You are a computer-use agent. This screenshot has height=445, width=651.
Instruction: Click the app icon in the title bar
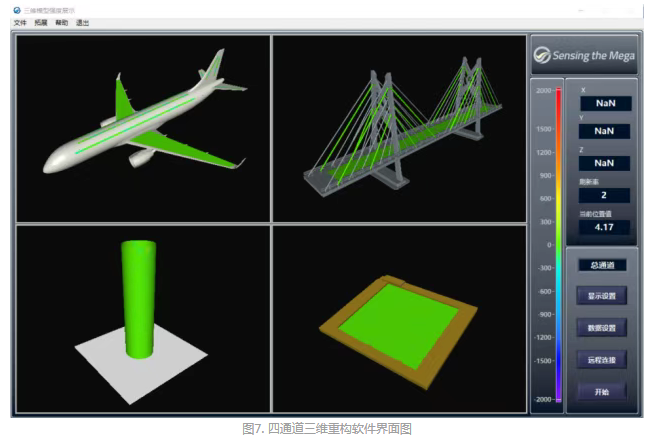click(17, 10)
